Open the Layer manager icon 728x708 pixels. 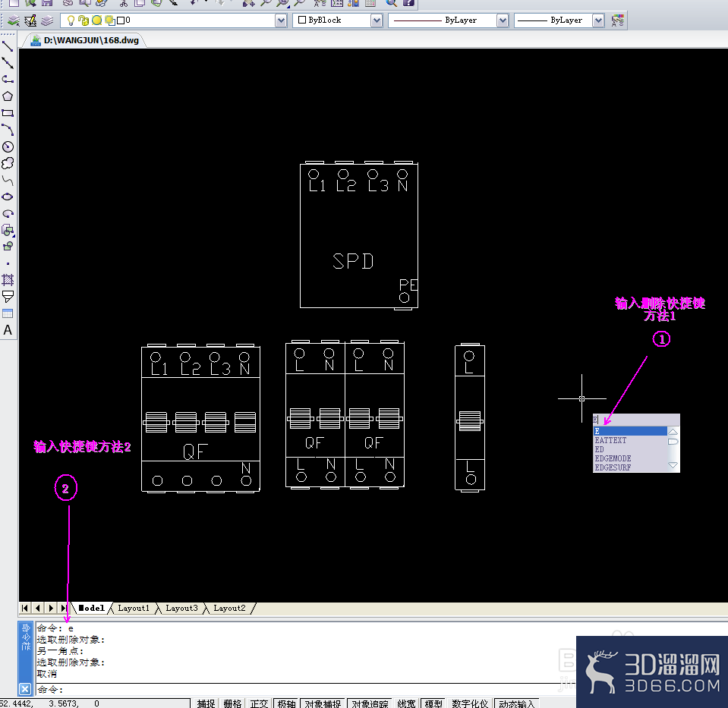point(14,20)
